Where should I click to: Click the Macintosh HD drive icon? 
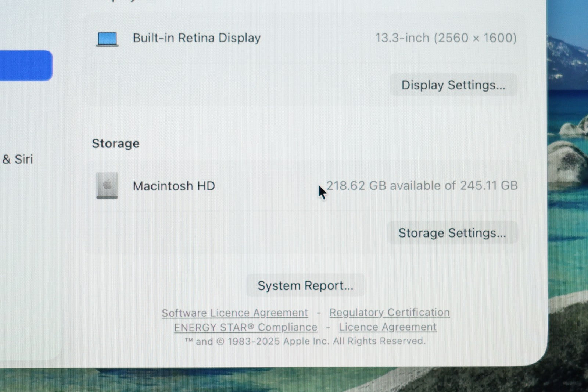point(107,186)
